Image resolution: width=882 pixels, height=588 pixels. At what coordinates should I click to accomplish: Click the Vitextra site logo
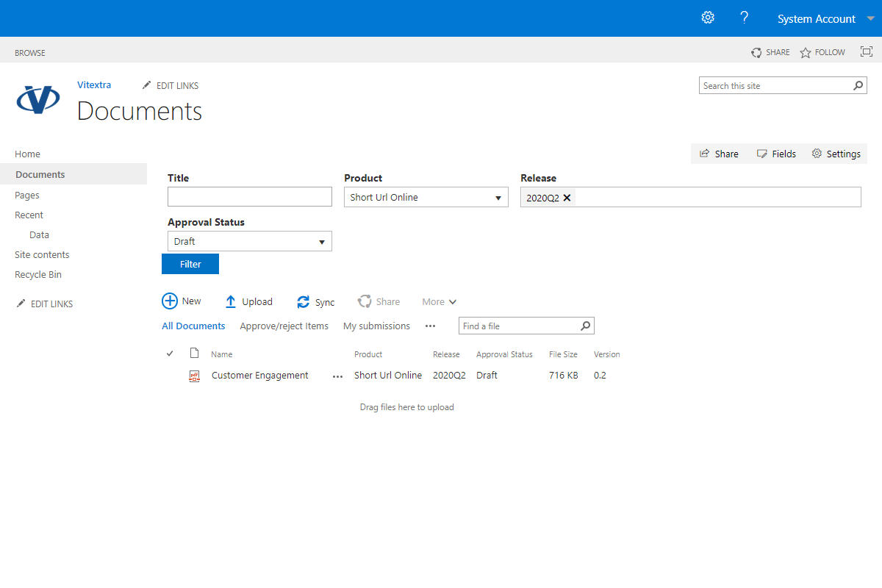(x=38, y=99)
